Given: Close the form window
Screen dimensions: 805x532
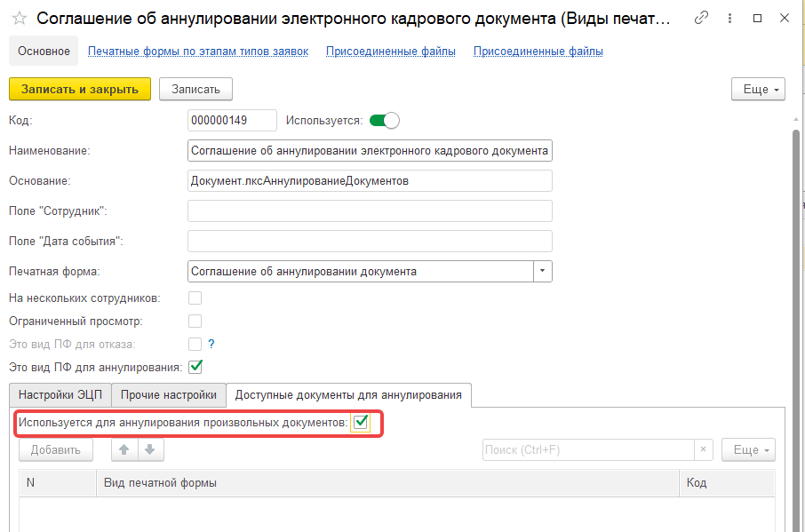Looking at the screenshot, I should (785, 19).
